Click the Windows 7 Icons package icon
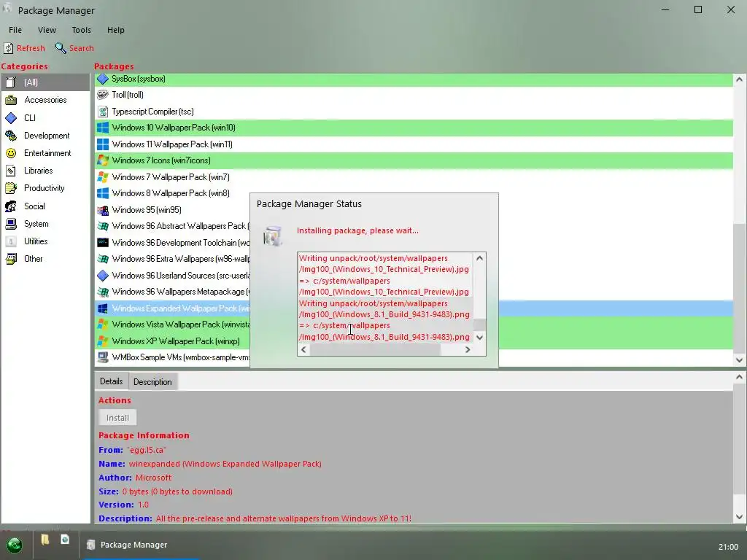Viewport: 747px width, 560px height. click(102, 160)
